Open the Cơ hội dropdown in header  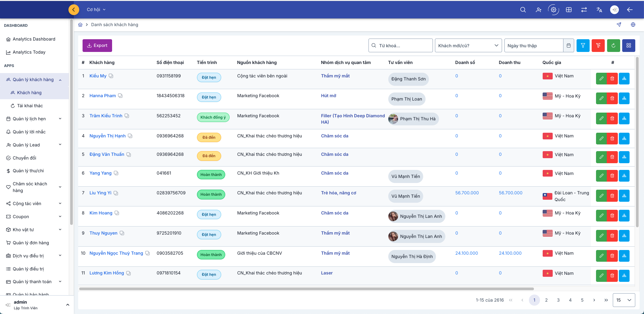click(x=96, y=10)
